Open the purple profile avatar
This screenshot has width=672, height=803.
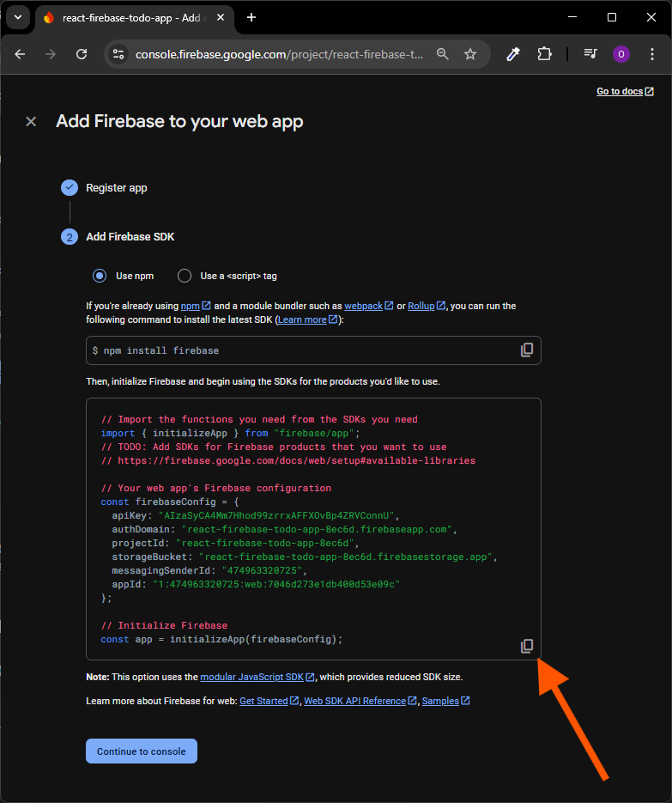621,54
